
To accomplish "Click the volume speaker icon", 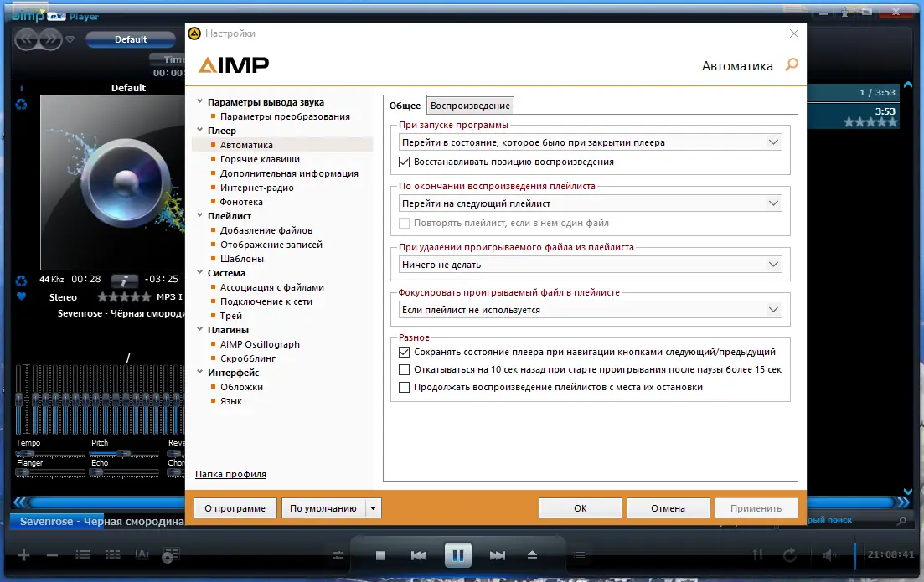I will pos(829,554).
